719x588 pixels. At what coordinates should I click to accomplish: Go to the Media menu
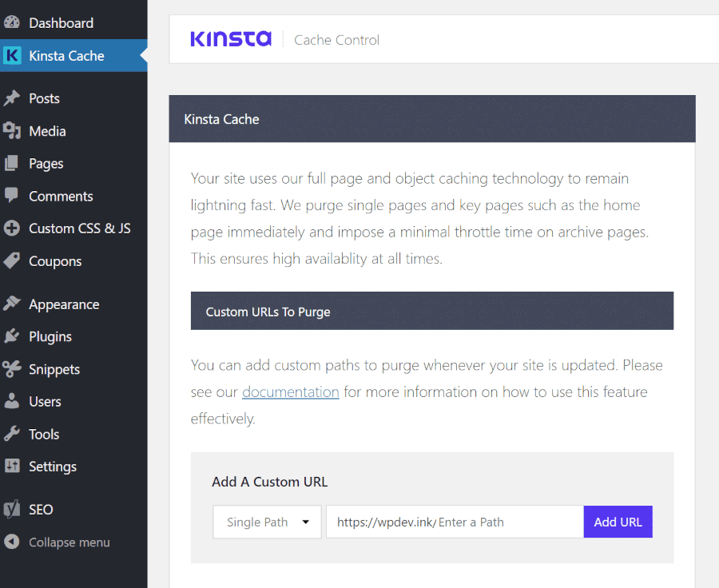pyautogui.click(x=73, y=131)
